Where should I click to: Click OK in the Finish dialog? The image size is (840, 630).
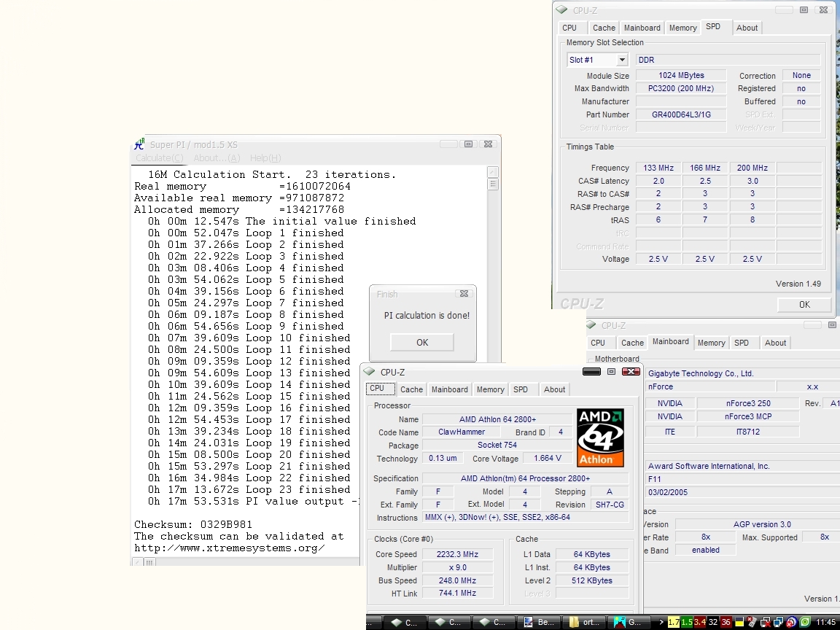click(x=422, y=342)
